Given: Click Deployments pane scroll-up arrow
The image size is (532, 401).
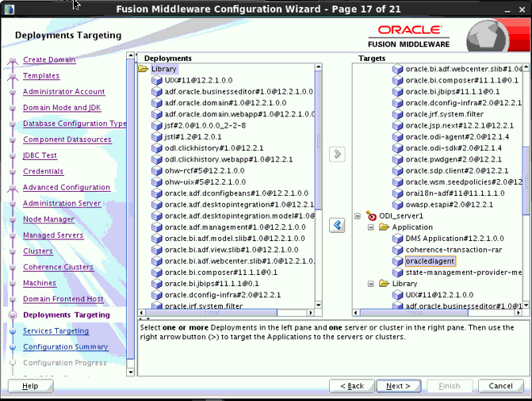Looking at the screenshot, I should 318,67.
